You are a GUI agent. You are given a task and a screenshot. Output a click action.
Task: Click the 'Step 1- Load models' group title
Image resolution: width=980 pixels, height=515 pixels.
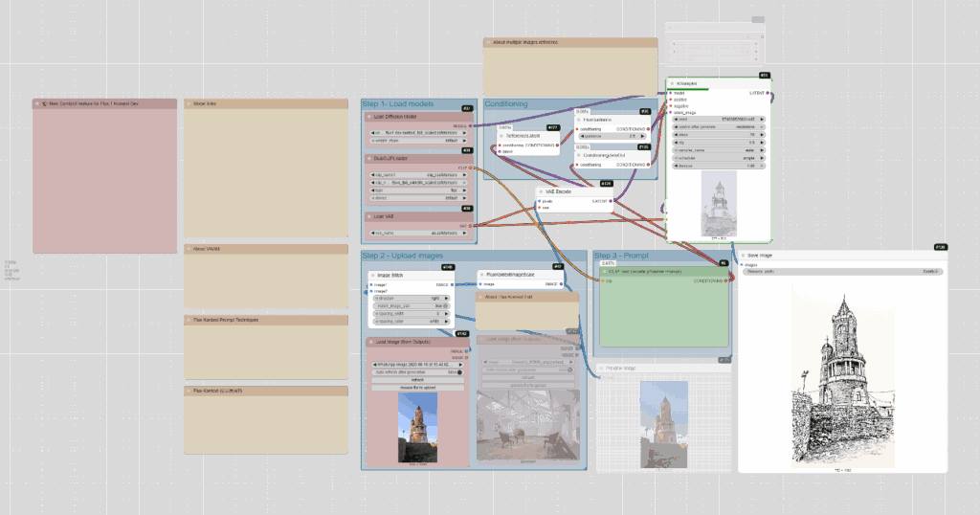pos(397,103)
